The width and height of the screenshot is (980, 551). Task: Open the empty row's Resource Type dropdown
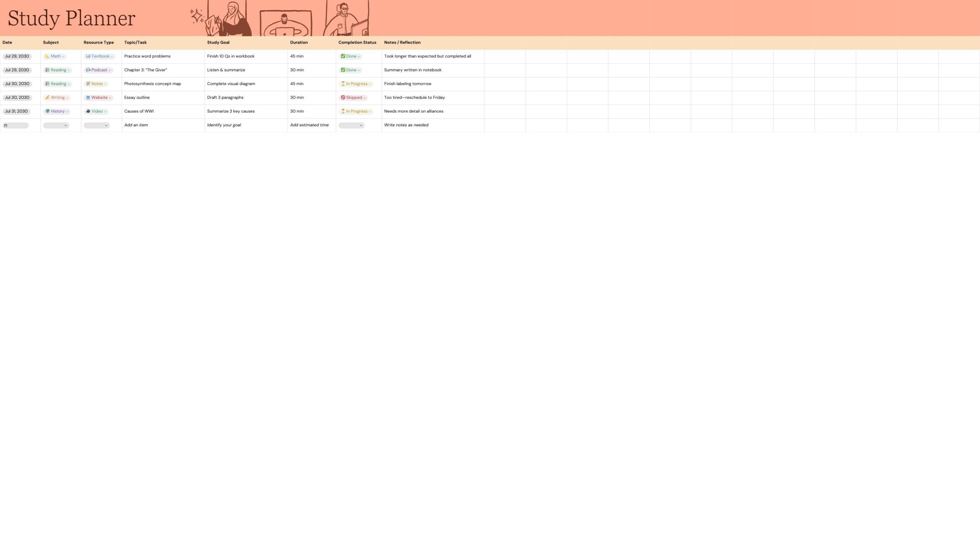tap(96, 125)
